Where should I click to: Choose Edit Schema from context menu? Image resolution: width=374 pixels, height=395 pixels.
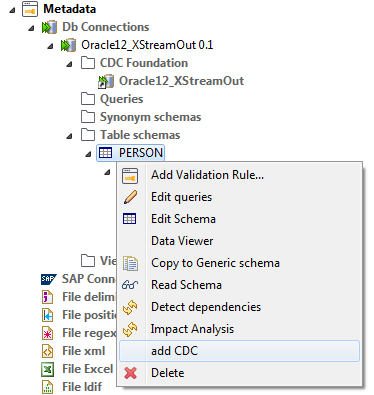[x=239, y=219]
